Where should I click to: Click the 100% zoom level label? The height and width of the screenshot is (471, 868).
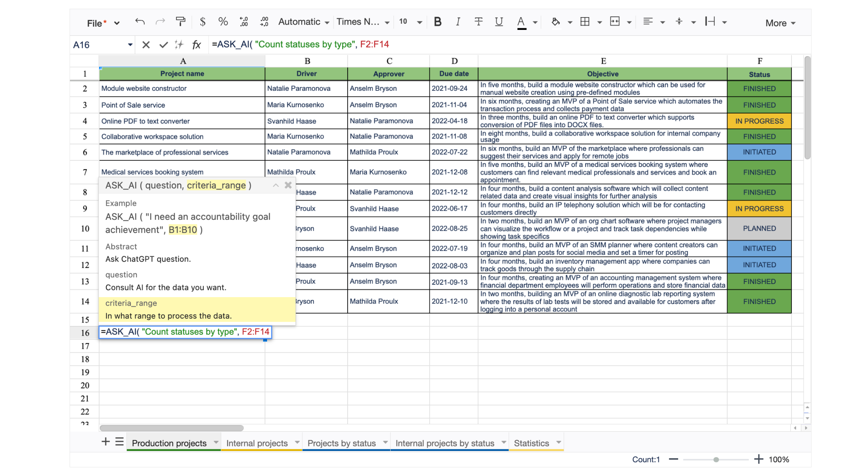tap(778, 459)
